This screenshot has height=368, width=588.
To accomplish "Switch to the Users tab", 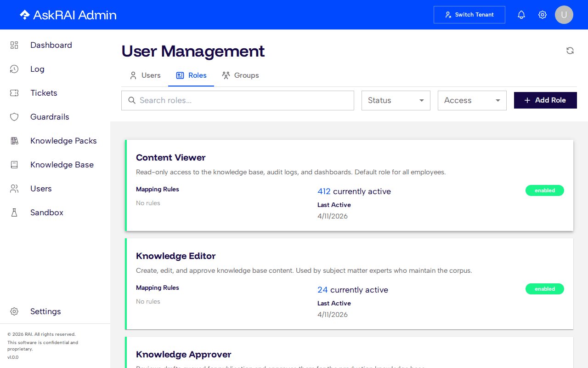I will (x=145, y=75).
